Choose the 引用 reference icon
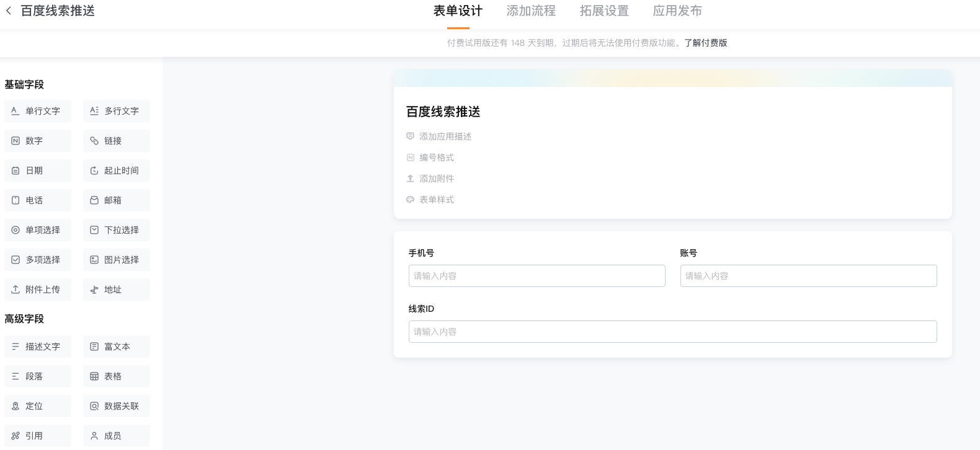This screenshot has height=450, width=980. point(16,436)
